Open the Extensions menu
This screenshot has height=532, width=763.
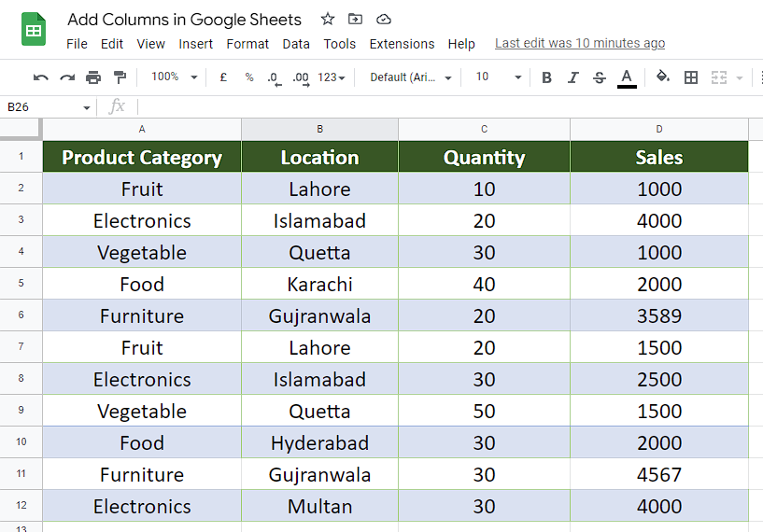point(402,44)
